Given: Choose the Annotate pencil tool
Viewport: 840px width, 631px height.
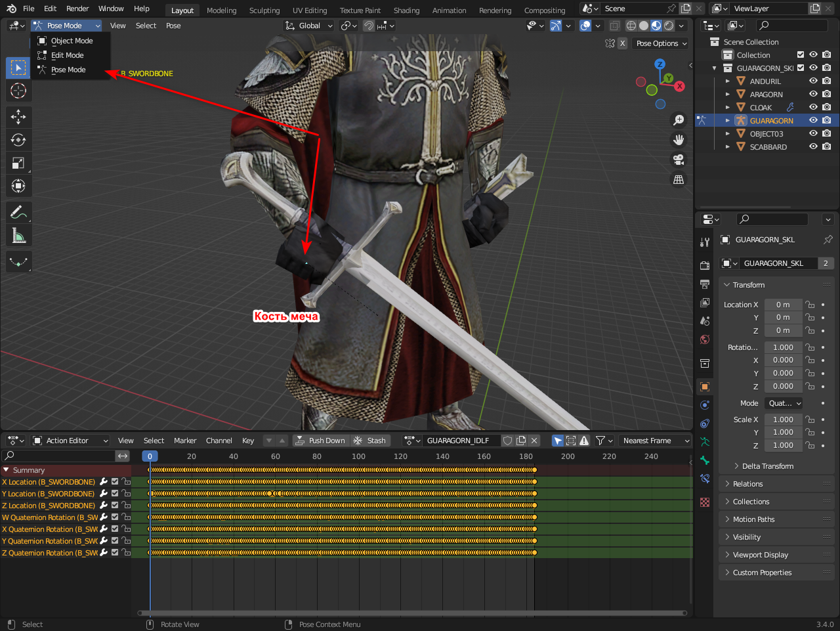Looking at the screenshot, I should click(18, 212).
